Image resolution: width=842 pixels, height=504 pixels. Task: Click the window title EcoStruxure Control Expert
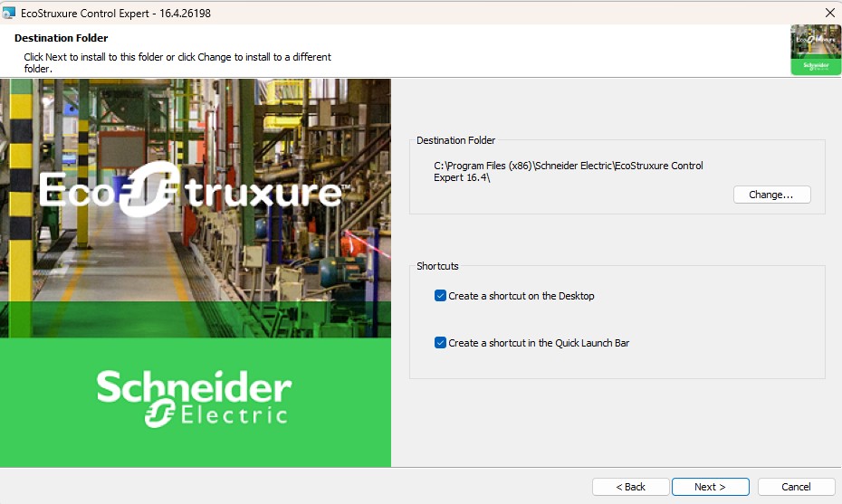116,14
